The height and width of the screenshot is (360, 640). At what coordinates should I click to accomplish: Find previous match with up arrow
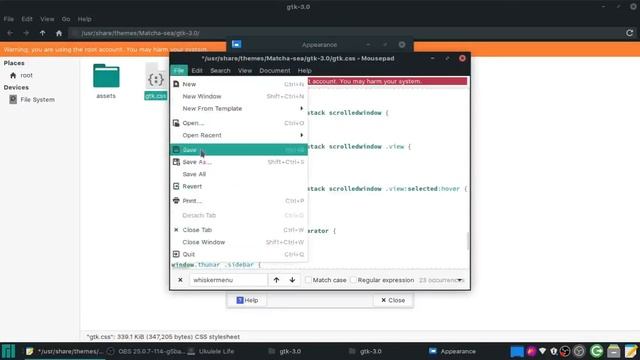[x=276, y=280]
